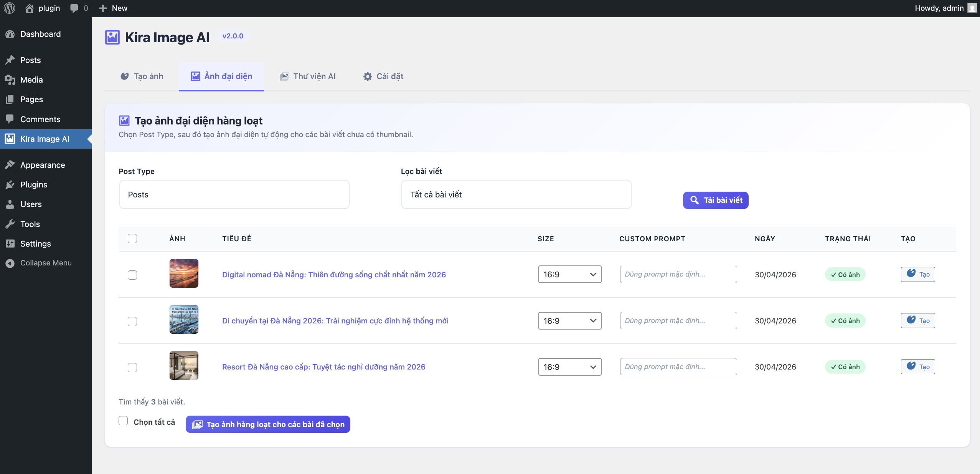Open the Digital nomad Đà Nẵng post link
This screenshot has height=474, width=980.
[x=334, y=275]
